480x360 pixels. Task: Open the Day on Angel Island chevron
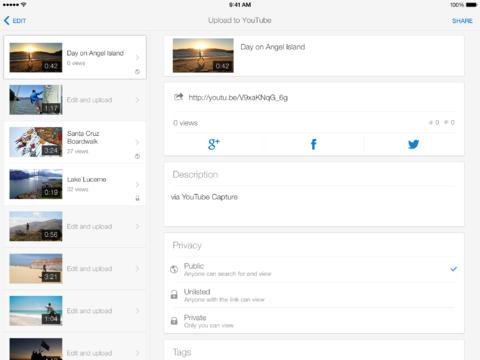point(137,58)
